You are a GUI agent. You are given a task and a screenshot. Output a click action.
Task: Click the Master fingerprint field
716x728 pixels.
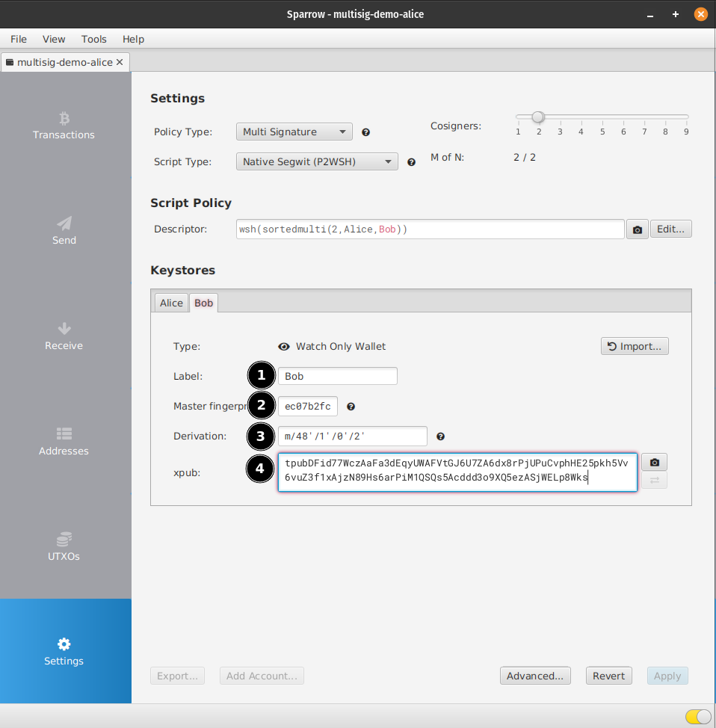pos(308,407)
